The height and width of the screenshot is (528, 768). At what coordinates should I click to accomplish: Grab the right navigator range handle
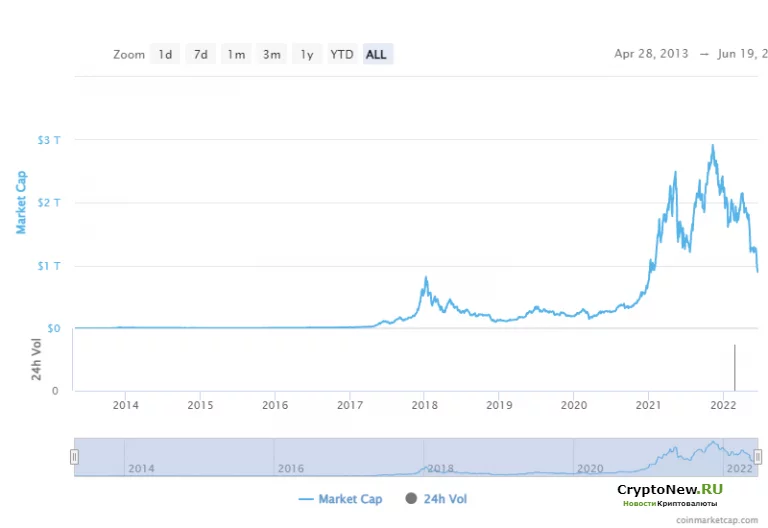pos(758,457)
